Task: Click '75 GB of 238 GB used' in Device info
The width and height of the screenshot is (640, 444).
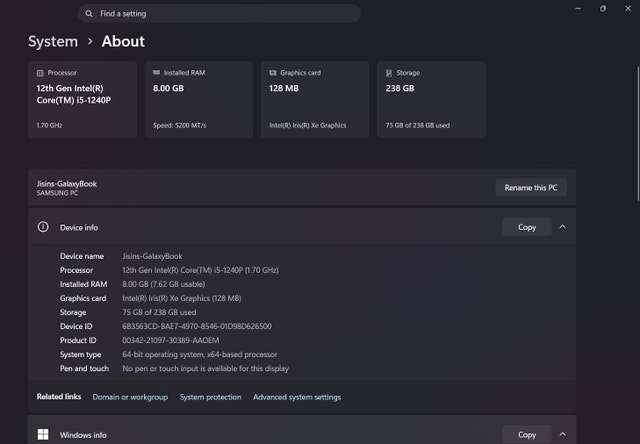Action: click(x=159, y=313)
